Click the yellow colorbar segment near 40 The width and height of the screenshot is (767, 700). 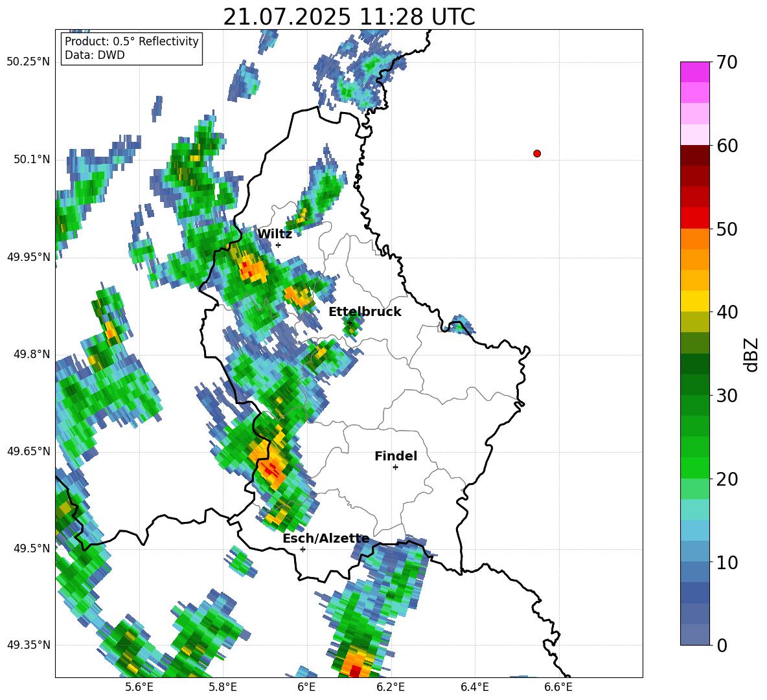(694, 301)
